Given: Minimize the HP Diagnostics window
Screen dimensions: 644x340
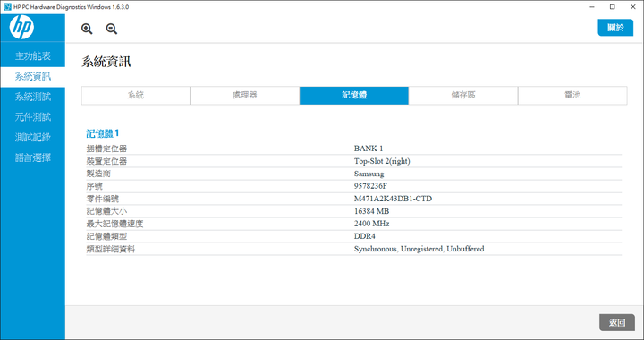Looking at the screenshot, I should [593, 7].
